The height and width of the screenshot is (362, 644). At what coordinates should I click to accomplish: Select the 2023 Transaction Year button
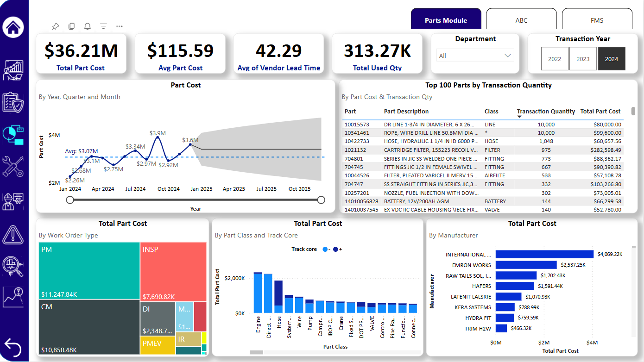pyautogui.click(x=583, y=58)
